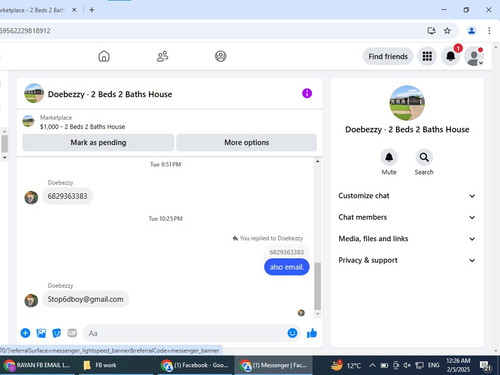Click the Stop6dboy@gmail.com message
This screenshot has height=375, width=500.
tap(85, 299)
